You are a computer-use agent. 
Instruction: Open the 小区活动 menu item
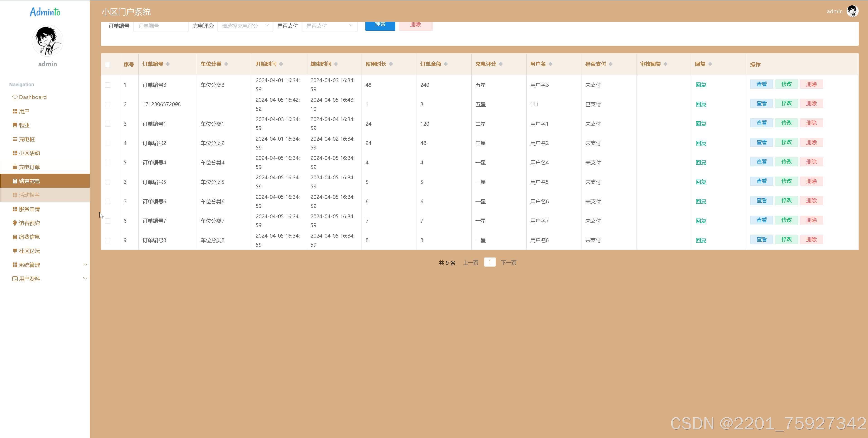[29, 153]
